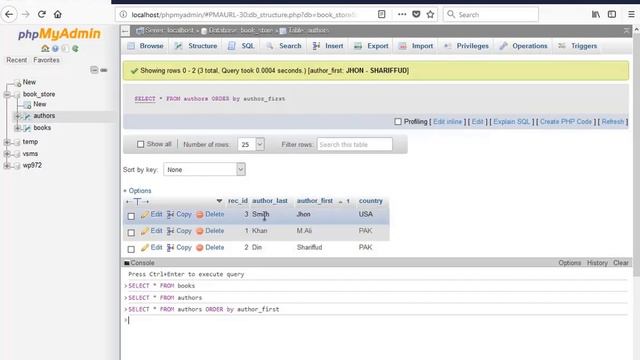The image size is (640, 360).
Task: Open the books table icon in tree
Action: 27,128
